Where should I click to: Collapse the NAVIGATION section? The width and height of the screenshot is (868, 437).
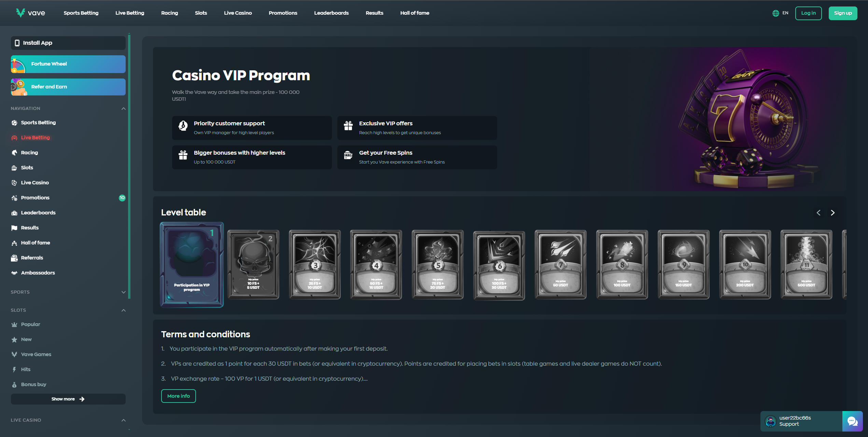pyautogui.click(x=124, y=109)
